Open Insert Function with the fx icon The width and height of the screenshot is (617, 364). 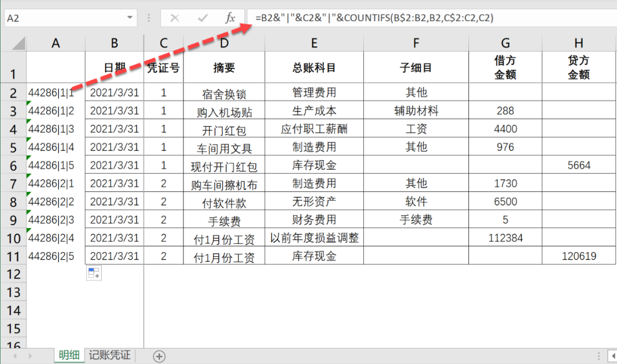230,18
